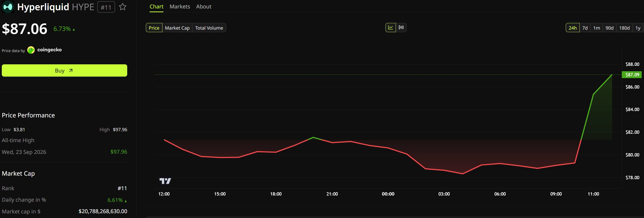This screenshot has width=644, height=218.
Task: Click the TradingView logo on chart
Action: (x=165, y=181)
